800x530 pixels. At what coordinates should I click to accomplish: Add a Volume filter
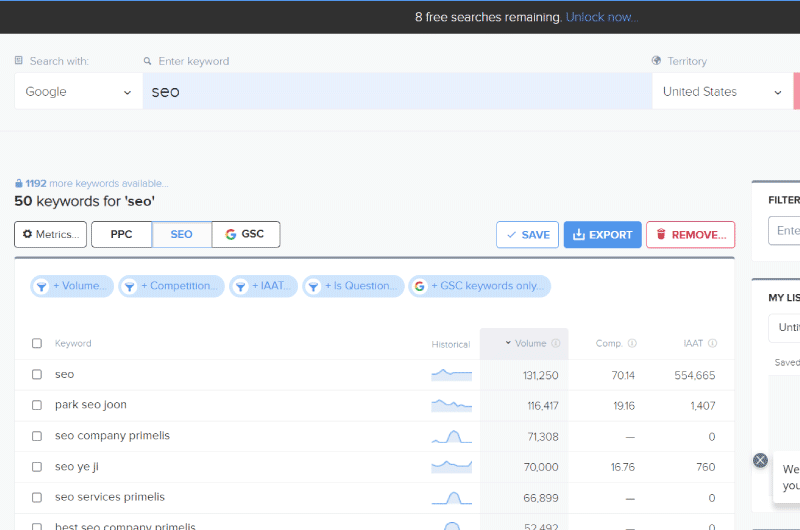click(72, 286)
